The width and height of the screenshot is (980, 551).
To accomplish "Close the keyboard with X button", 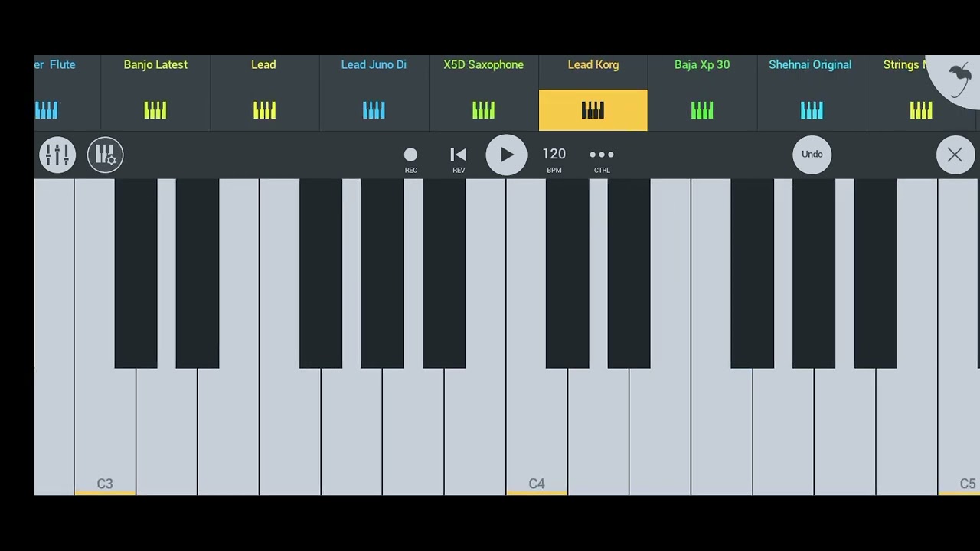I will pyautogui.click(x=955, y=155).
